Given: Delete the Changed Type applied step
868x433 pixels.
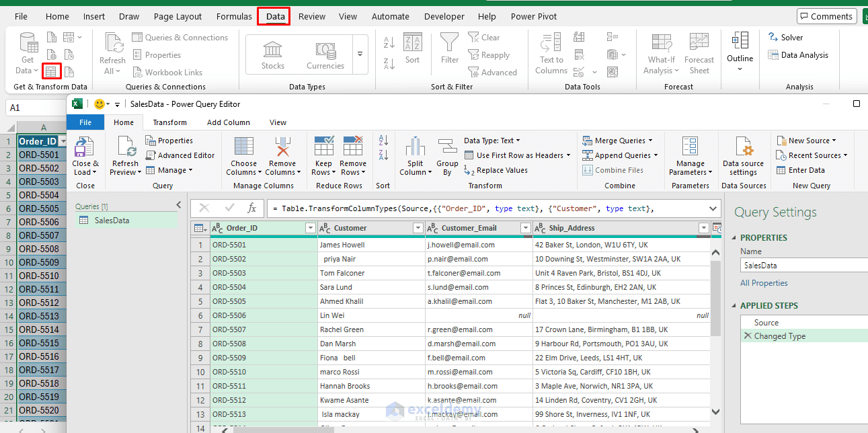Looking at the screenshot, I should click(x=747, y=336).
